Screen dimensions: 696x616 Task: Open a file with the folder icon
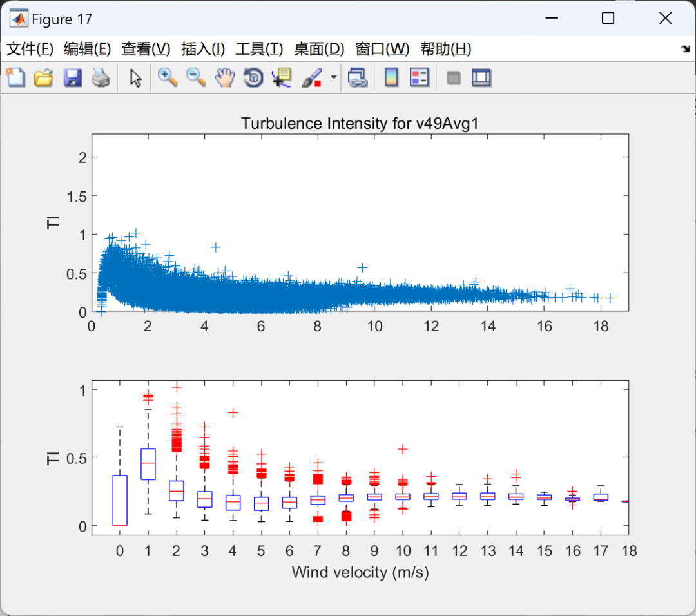[44, 78]
